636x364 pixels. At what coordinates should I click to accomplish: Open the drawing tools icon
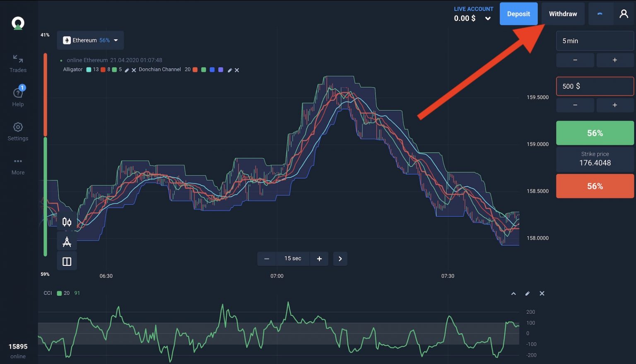coord(67,241)
